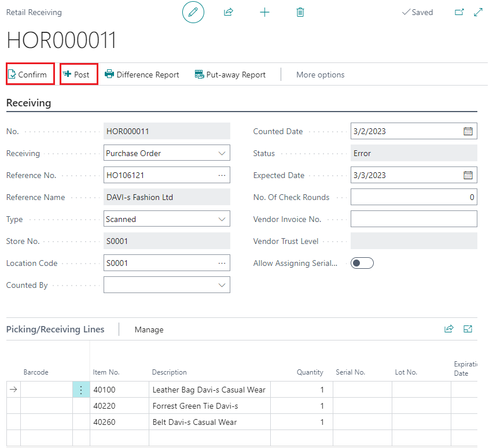Open the Manage menu for lines

pos(149,329)
